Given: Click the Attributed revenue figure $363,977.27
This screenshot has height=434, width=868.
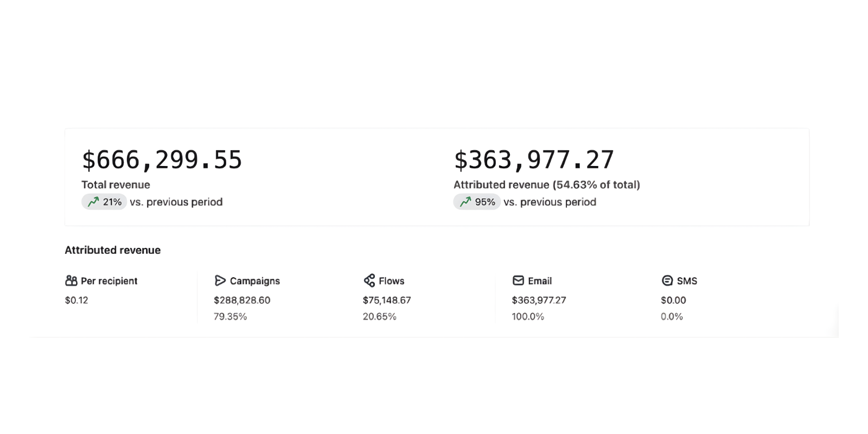Looking at the screenshot, I should coord(533,159).
